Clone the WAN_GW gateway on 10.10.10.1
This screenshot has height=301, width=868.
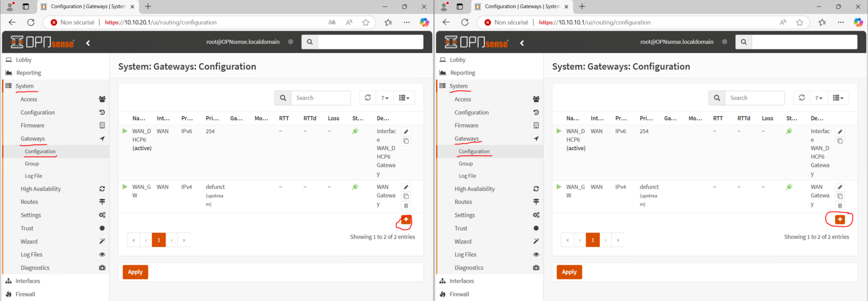click(840, 196)
